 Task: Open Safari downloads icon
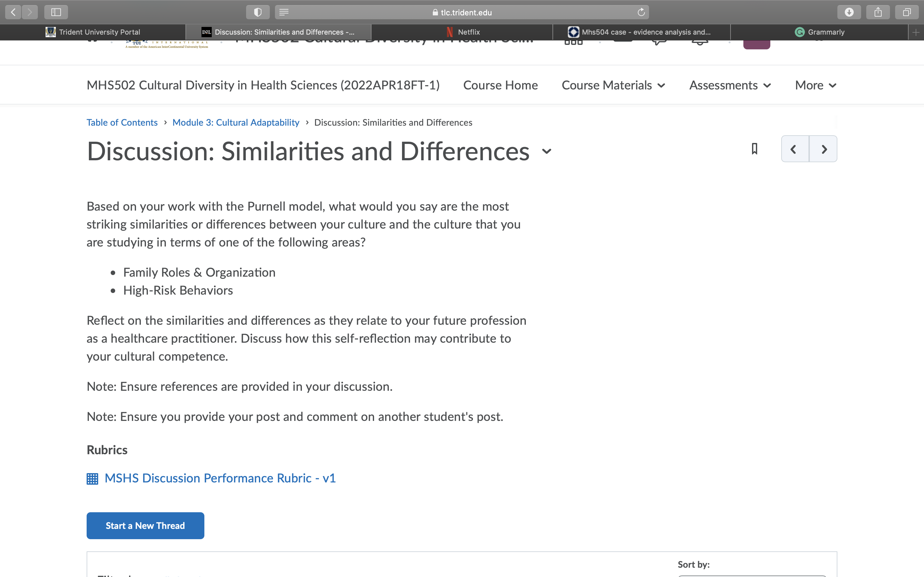tap(849, 12)
